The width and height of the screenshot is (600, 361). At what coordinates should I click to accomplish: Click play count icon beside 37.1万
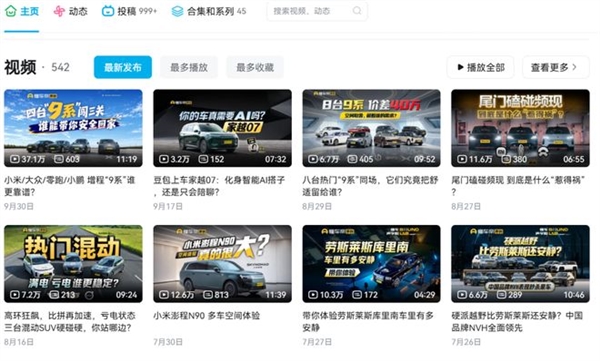pyautogui.click(x=15, y=159)
